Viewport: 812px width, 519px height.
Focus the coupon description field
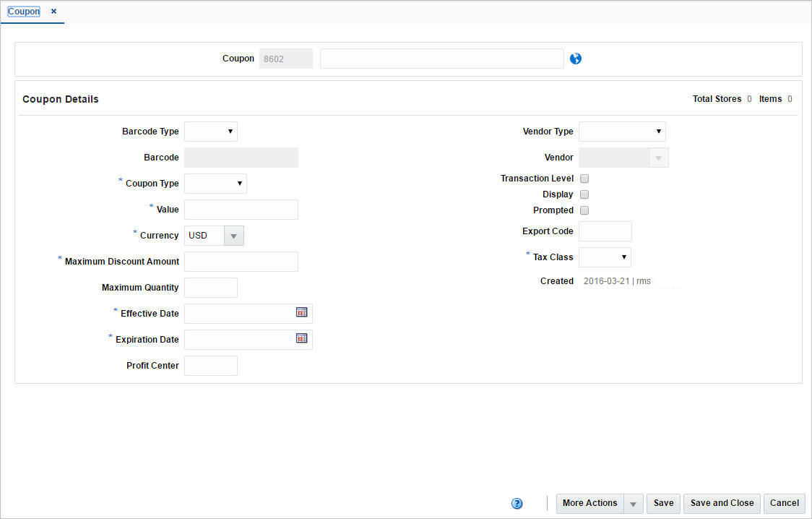coord(441,59)
